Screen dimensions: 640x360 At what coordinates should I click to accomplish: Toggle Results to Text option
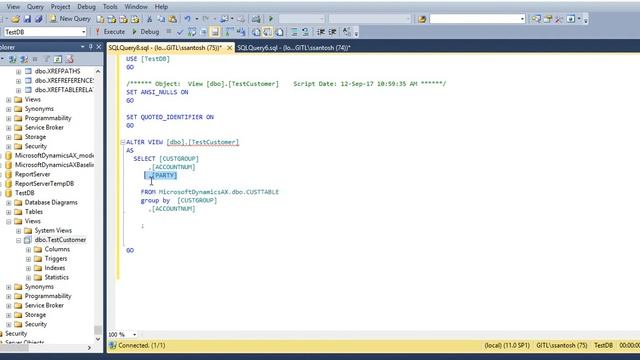coord(256,32)
